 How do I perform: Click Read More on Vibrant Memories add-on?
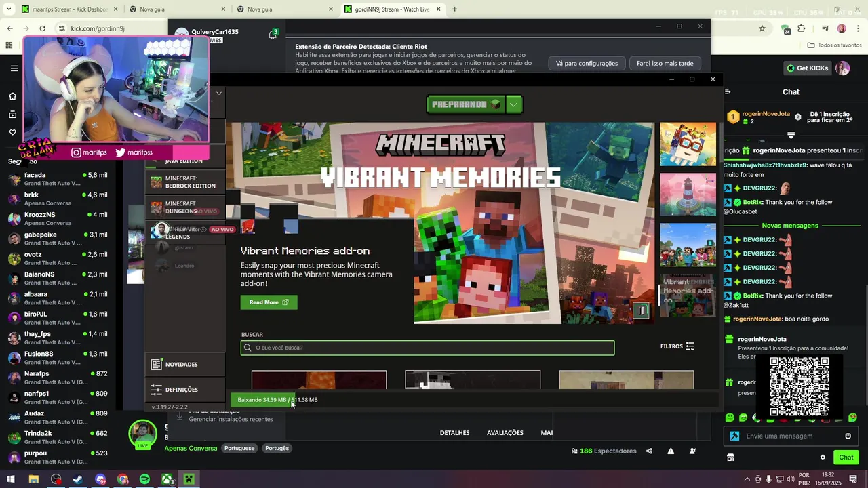point(269,302)
